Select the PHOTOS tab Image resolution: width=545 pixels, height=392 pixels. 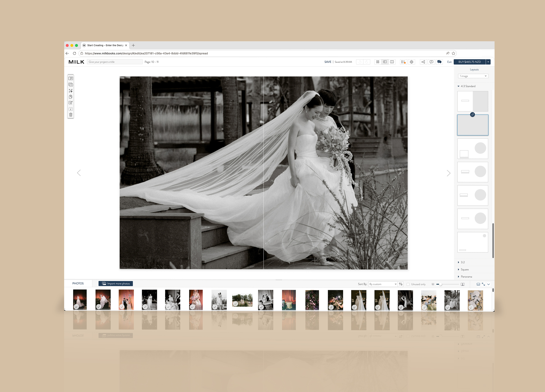click(78, 283)
